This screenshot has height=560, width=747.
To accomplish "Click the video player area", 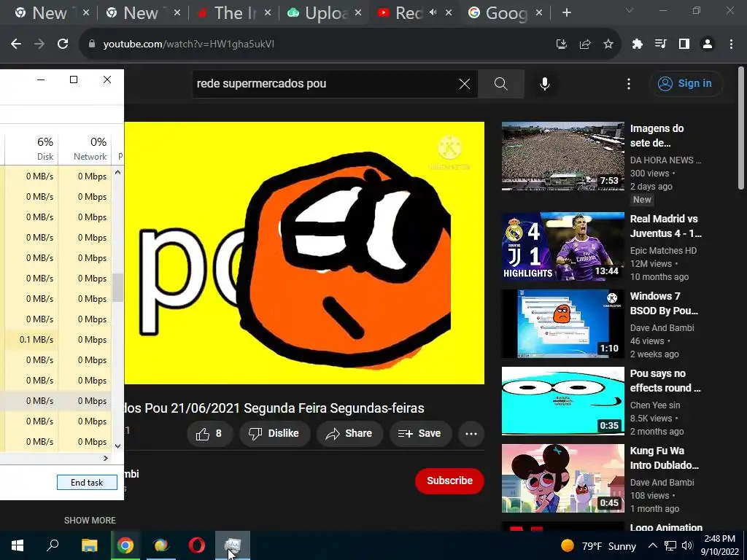I will (x=304, y=253).
